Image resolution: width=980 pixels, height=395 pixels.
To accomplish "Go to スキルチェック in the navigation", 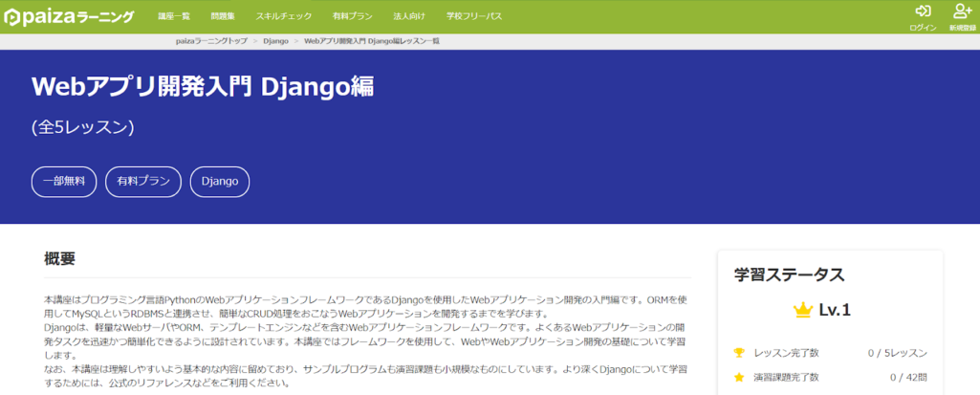I will (284, 16).
